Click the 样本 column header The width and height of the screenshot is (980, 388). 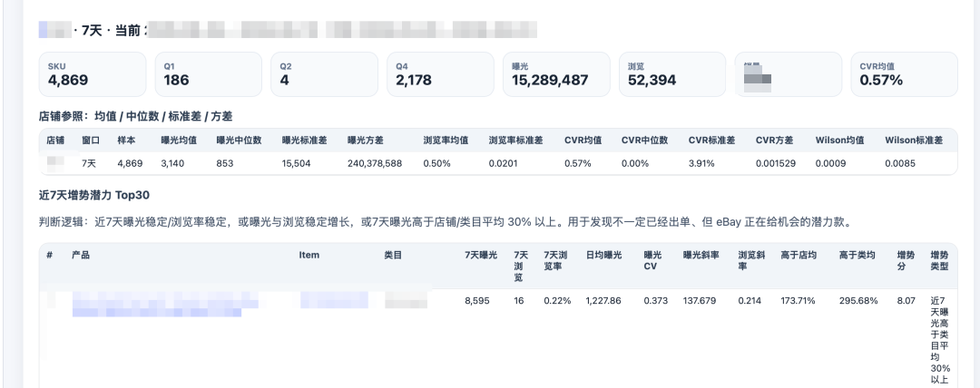pyautogui.click(x=126, y=141)
